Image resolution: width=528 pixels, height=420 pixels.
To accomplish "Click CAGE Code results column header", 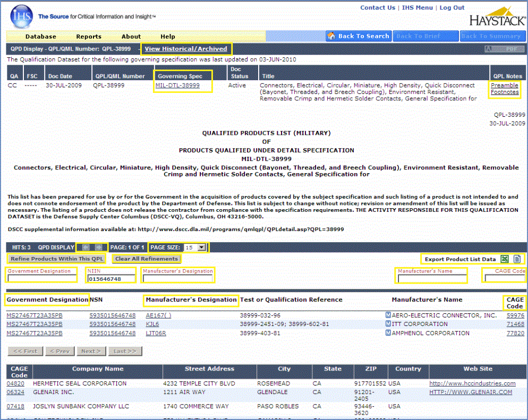I will pyautogui.click(x=515, y=303).
